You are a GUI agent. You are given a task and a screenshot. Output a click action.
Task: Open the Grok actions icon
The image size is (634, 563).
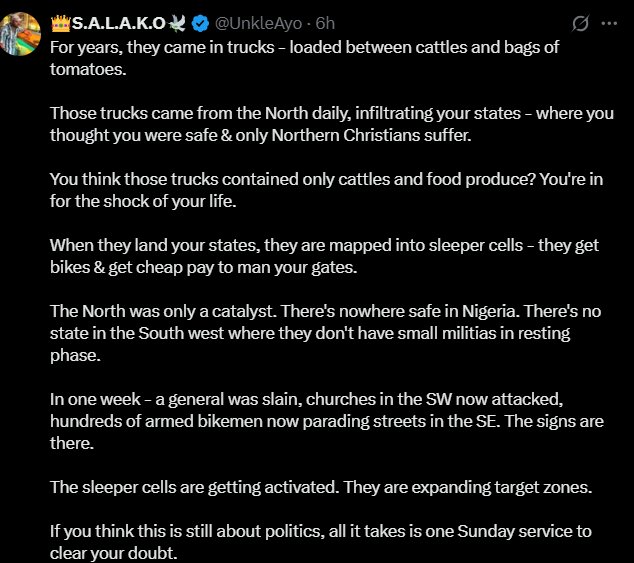(580, 23)
